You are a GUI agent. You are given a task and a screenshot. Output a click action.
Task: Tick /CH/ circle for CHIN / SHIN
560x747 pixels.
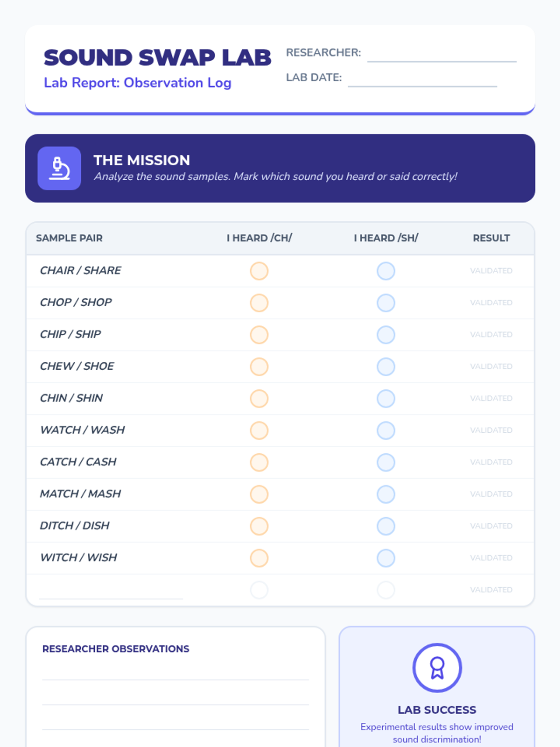point(259,398)
